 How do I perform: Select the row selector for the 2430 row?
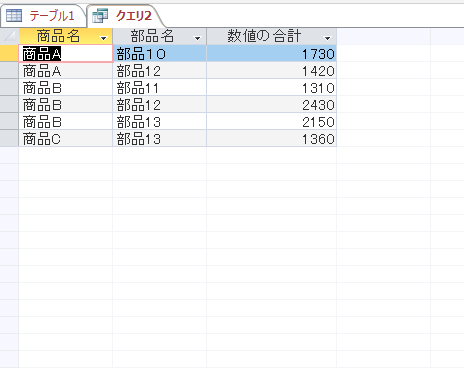(x=9, y=105)
